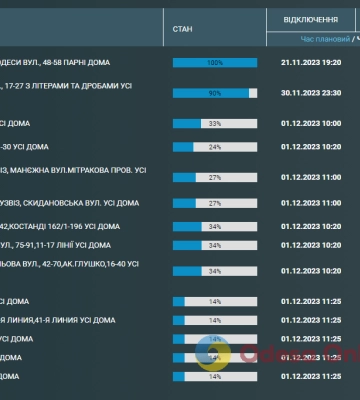Viewport: 360px width, 400px height.
Task: Select the 30.11.2023 23:30 outage time
Action: (x=311, y=93)
